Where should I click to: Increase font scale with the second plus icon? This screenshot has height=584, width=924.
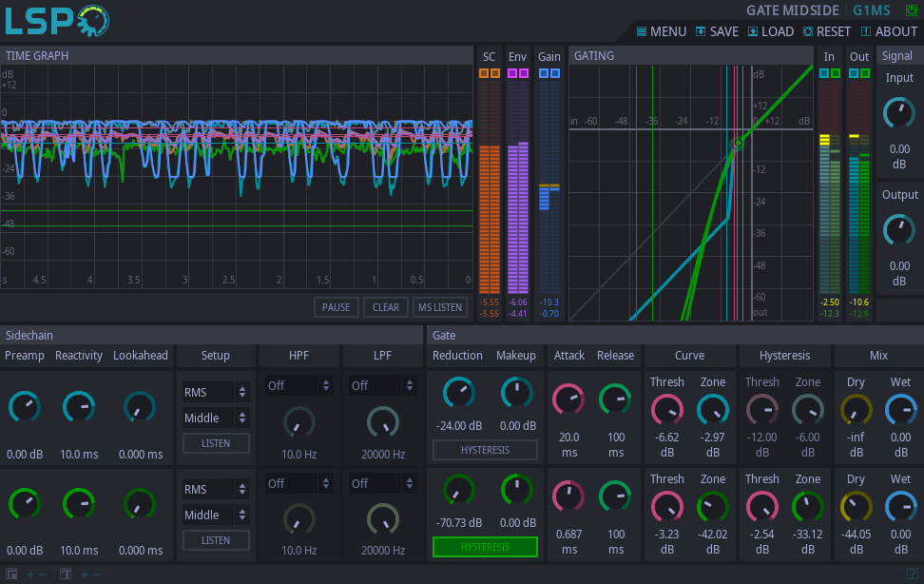coord(85,574)
